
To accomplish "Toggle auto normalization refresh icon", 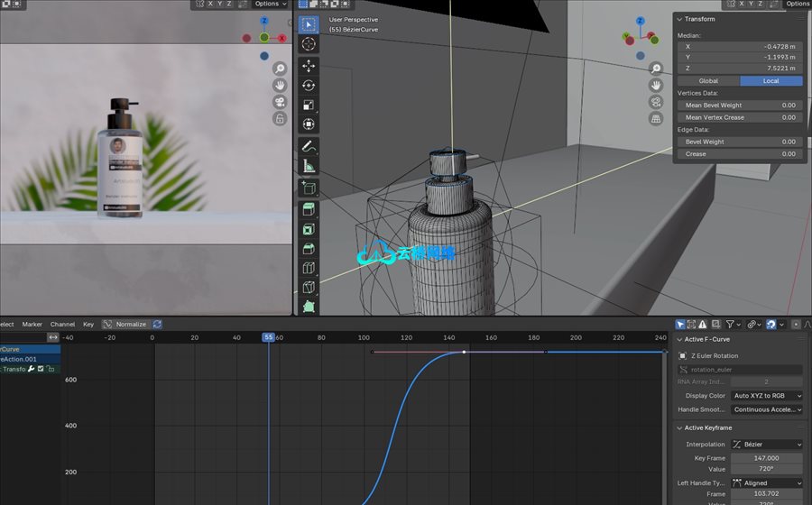I will point(157,325).
